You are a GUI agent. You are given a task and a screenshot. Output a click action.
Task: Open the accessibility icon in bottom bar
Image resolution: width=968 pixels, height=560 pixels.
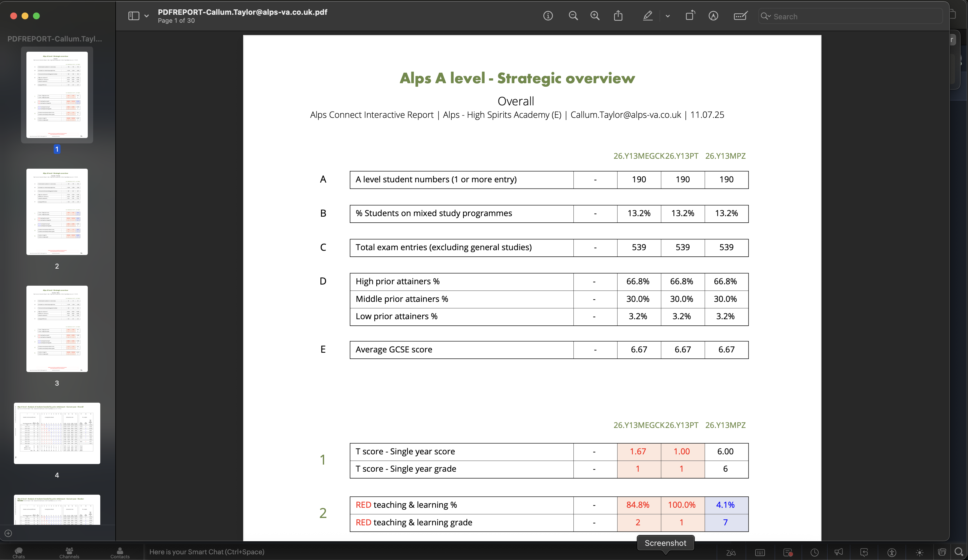[892, 552]
